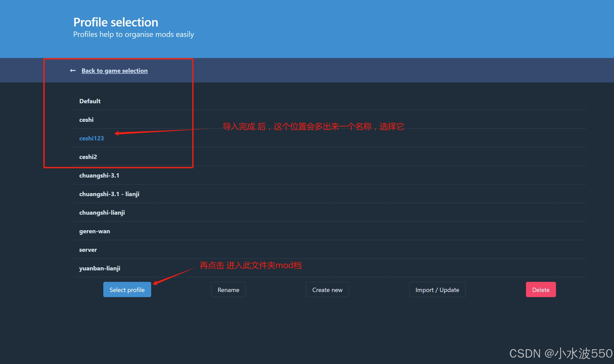Click the Profile selection heading

tap(116, 22)
